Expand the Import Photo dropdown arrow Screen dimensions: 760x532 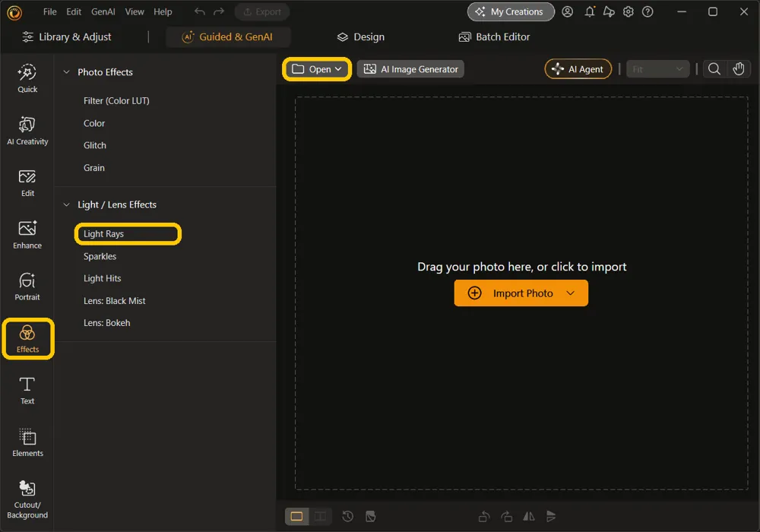click(x=571, y=293)
